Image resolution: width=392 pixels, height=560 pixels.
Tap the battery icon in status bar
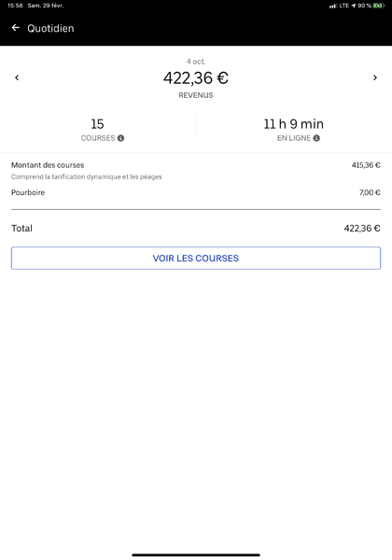(x=378, y=6)
